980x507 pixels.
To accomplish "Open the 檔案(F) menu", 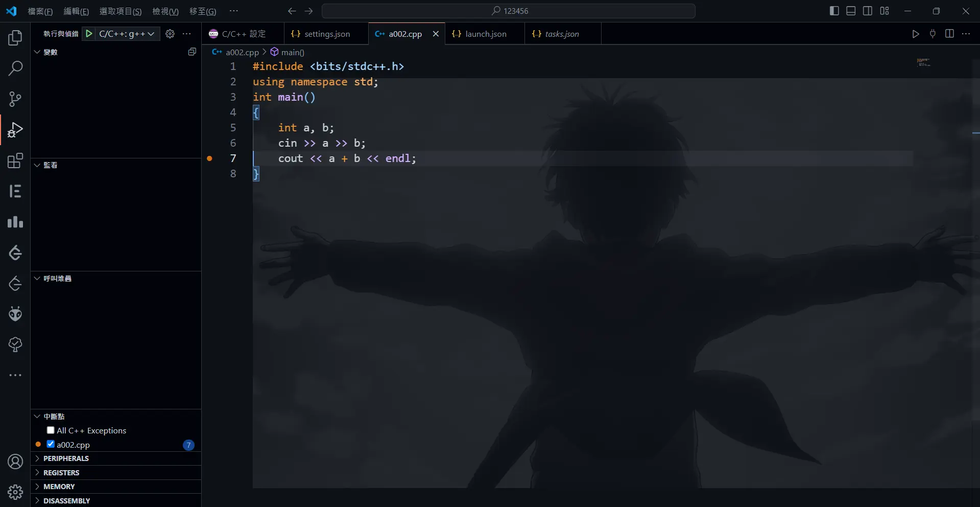I will tap(40, 11).
